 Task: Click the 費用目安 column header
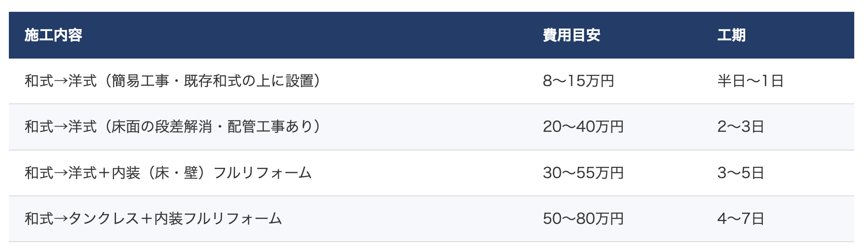pyautogui.click(x=571, y=35)
